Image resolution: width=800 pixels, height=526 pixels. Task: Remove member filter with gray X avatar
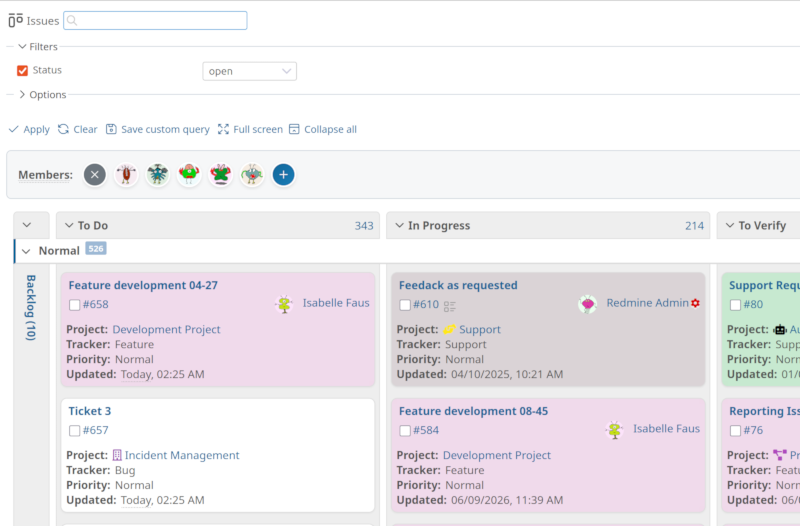(95, 174)
